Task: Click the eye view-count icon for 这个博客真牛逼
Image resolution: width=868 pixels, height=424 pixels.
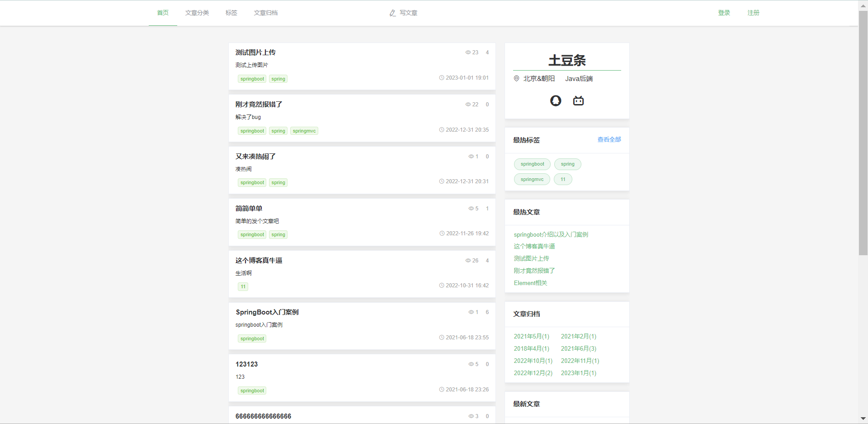Action: (x=468, y=261)
